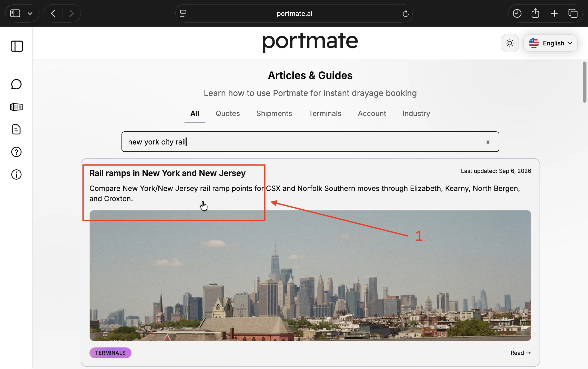Open the articles document icon in sidebar
This screenshot has width=588, height=369.
pos(16,130)
